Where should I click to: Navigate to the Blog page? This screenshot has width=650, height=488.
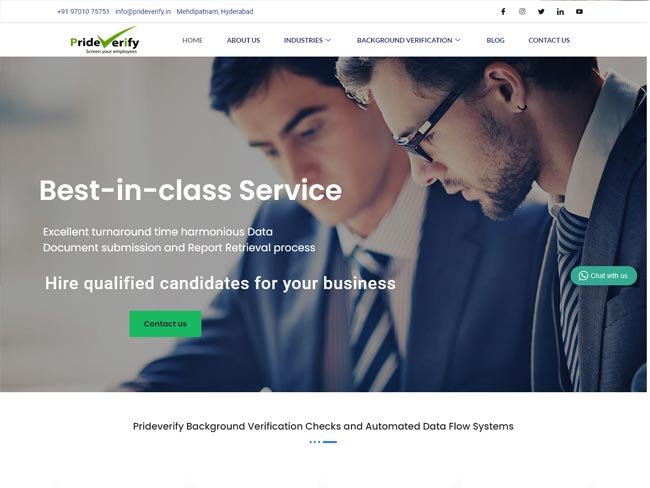click(x=495, y=40)
